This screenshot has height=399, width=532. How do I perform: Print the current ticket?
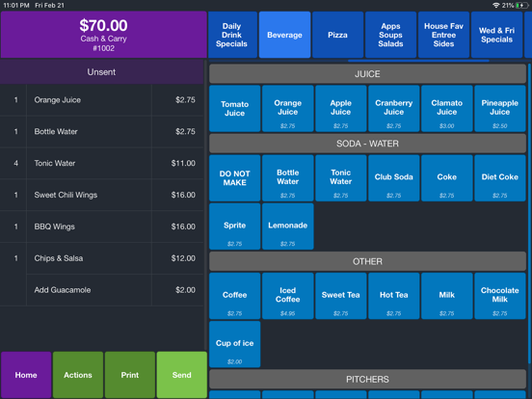pos(130,375)
